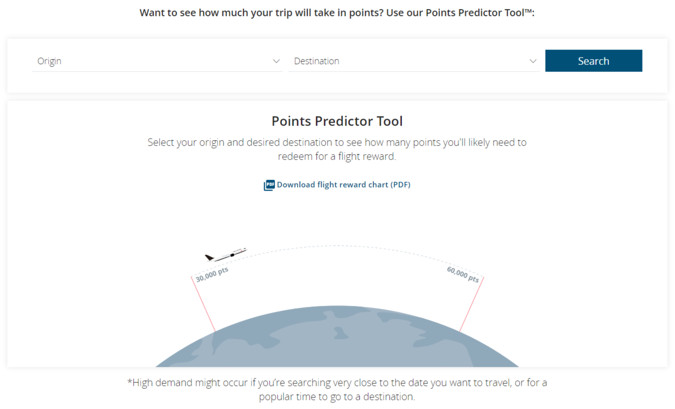Viewport: 675px width, 409px height.
Task: Click the Origin field chevron arrow
Action: point(276,61)
